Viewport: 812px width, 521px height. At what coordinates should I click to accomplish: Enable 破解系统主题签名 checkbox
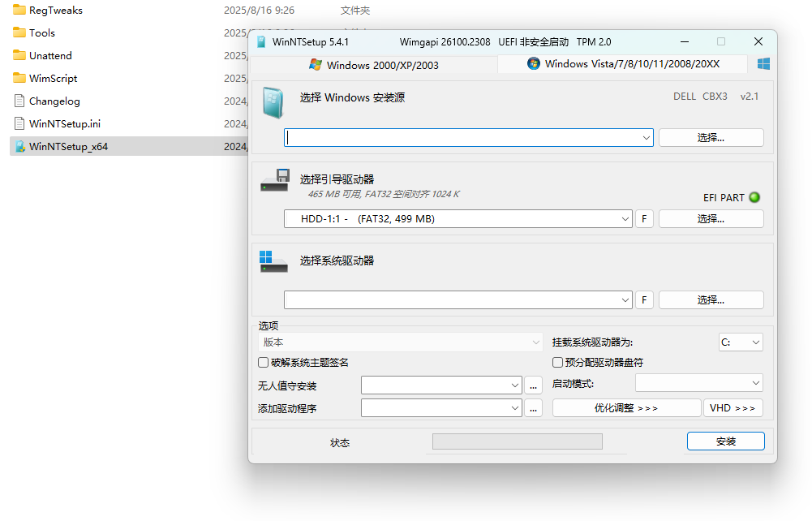263,363
